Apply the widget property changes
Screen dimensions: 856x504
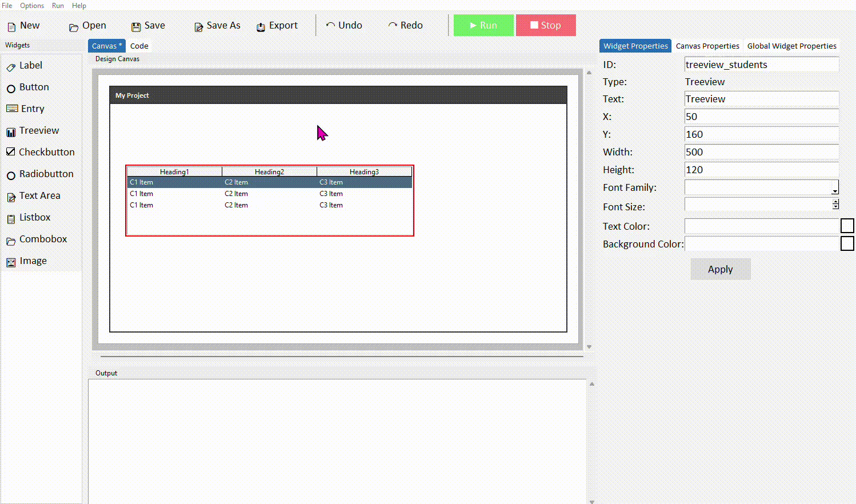(x=720, y=269)
